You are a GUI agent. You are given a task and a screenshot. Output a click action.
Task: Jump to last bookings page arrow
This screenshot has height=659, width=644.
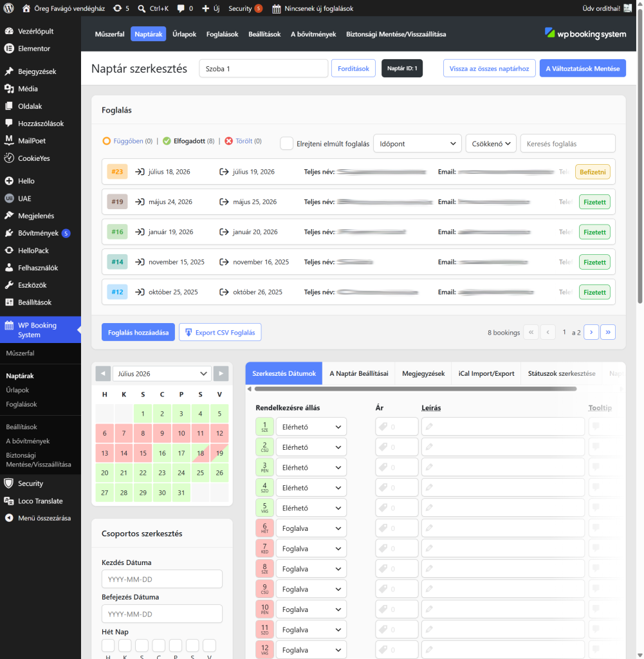(608, 332)
